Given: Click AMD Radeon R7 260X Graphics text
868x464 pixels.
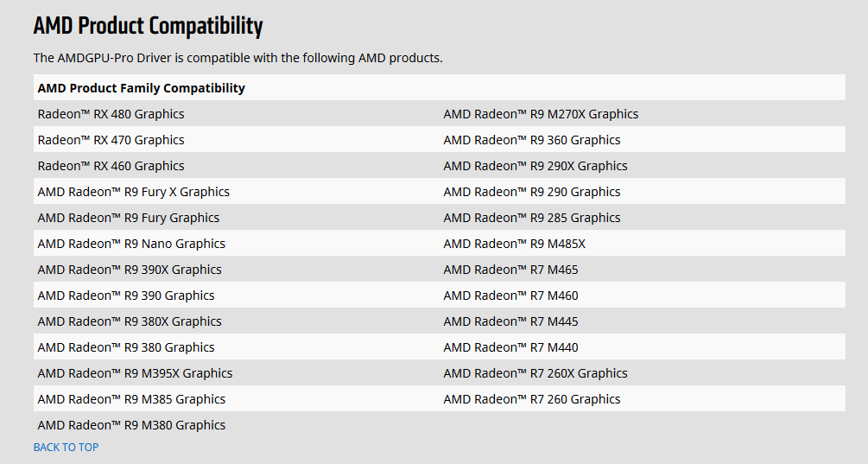Looking at the screenshot, I should click(535, 373).
